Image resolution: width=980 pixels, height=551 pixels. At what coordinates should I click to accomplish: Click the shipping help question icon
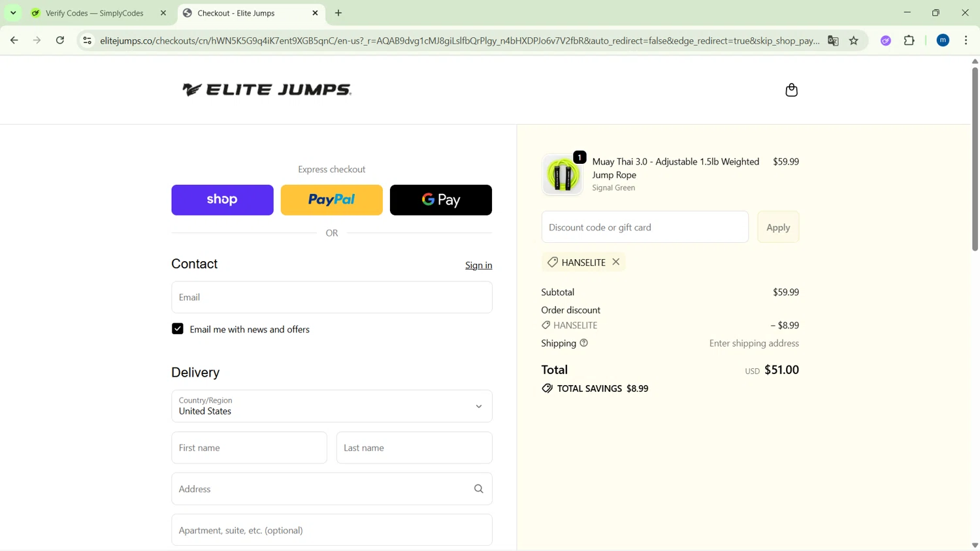coord(584,343)
